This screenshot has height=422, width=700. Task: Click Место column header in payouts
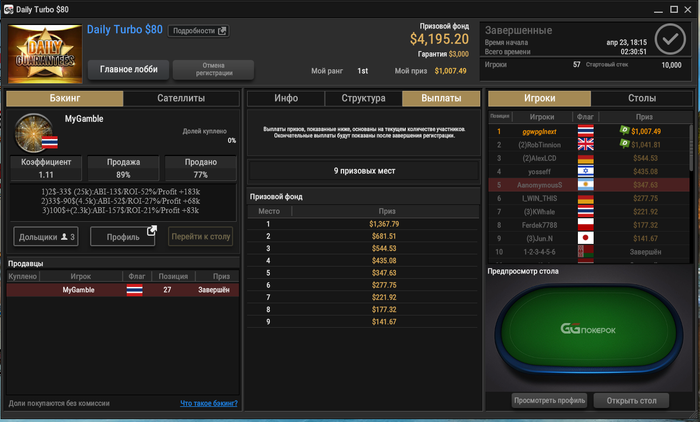click(269, 211)
